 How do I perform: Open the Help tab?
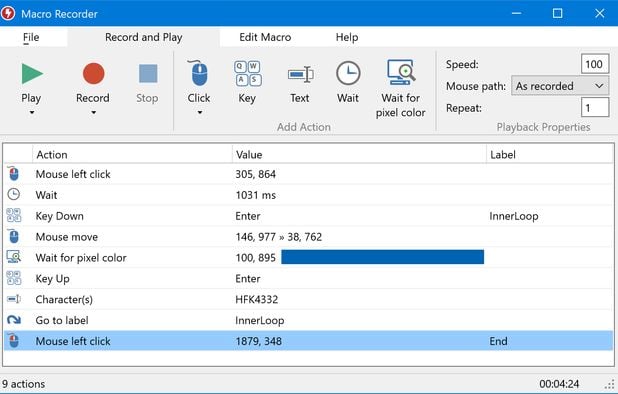tap(347, 37)
